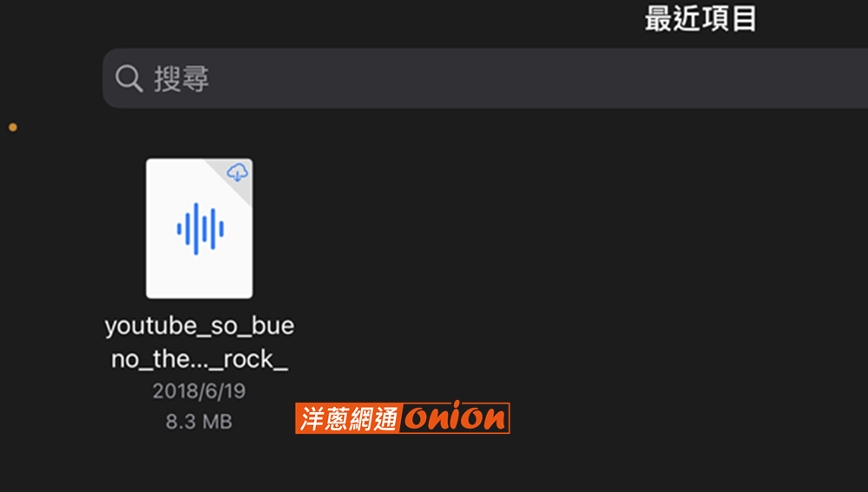
Task: Tap the cloud download icon on the file
Action: click(x=238, y=172)
